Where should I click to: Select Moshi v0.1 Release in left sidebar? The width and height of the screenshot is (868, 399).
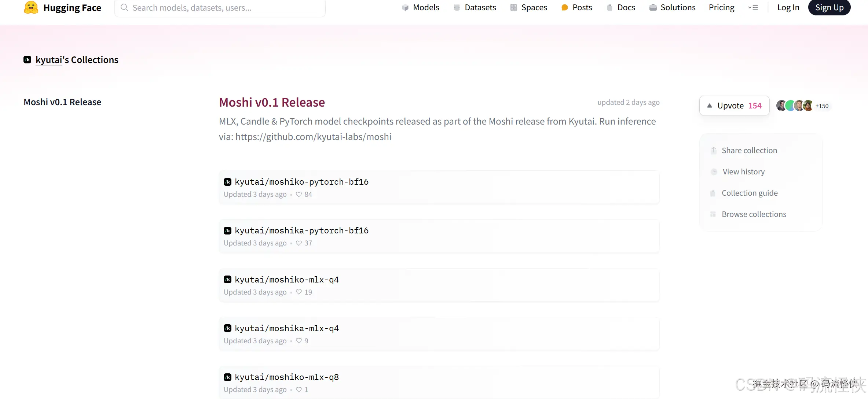(62, 102)
